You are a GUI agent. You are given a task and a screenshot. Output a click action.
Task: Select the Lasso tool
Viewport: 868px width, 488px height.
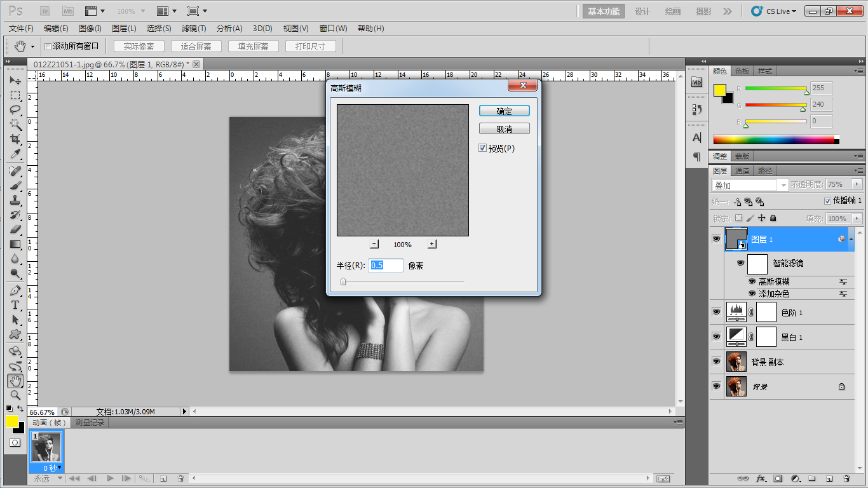(15, 110)
